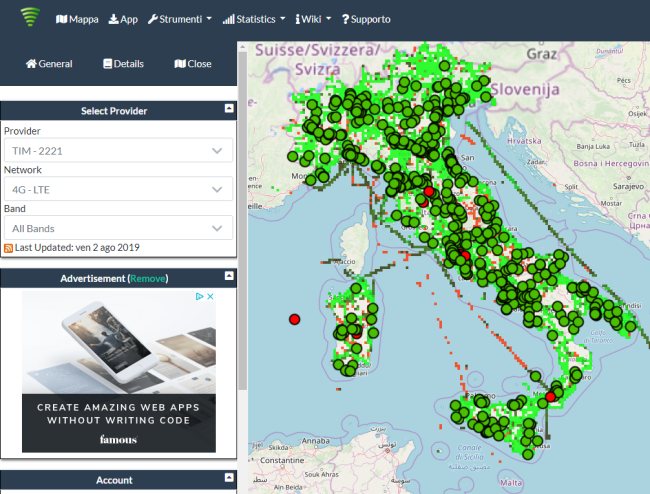Click the AdChoices triangle icon
650x494 pixels.
[199, 297]
